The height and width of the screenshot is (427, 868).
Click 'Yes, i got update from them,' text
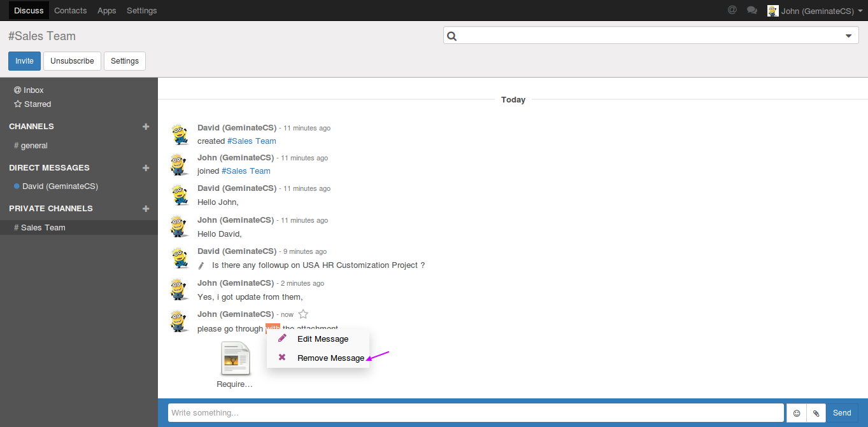click(x=250, y=297)
